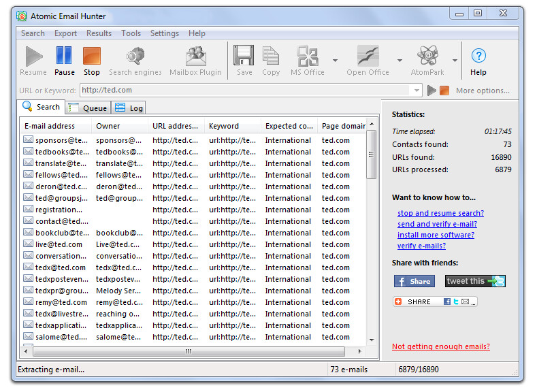Open the Settings menu
Image resolution: width=537 pixels, height=392 pixels.
(x=165, y=33)
